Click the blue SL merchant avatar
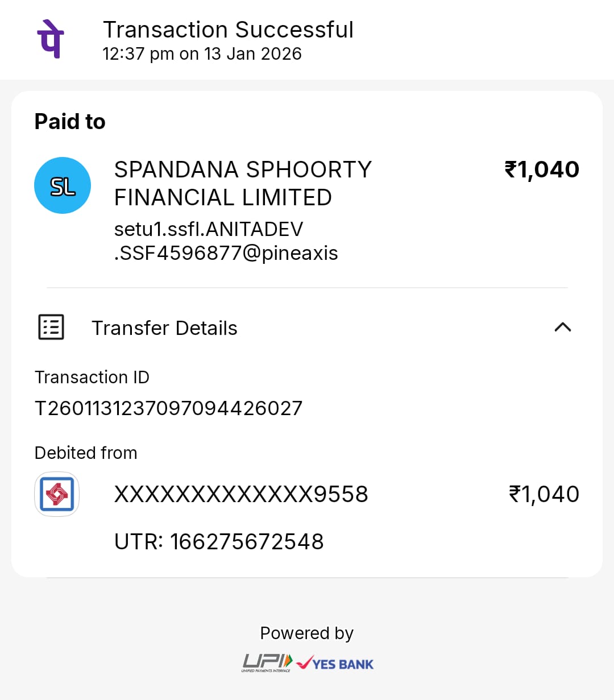 click(x=63, y=185)
